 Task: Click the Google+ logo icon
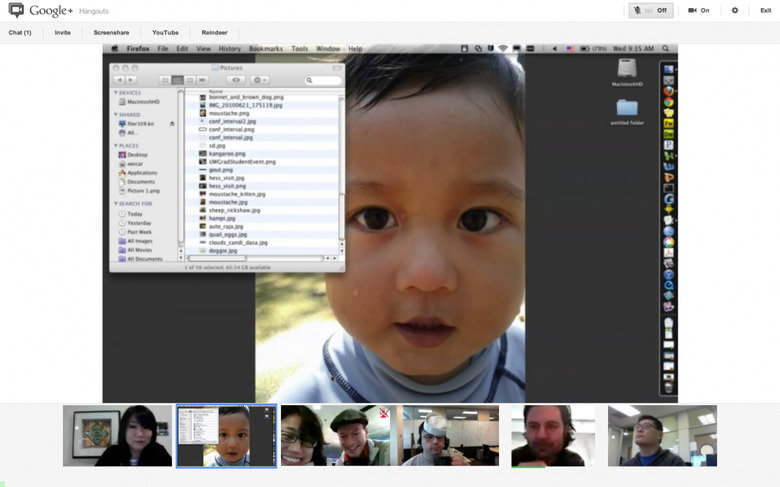tap(16, 11)
